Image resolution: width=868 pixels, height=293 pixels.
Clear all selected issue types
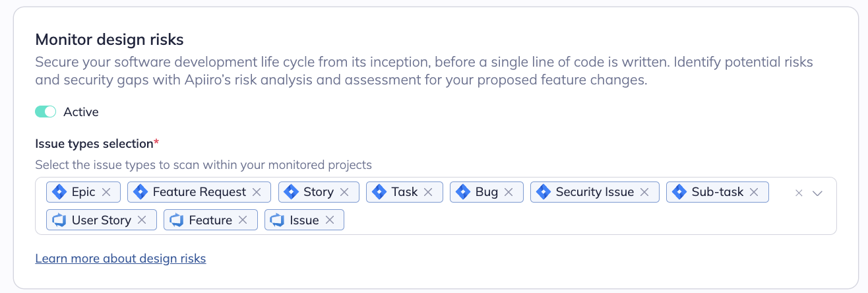799,193
